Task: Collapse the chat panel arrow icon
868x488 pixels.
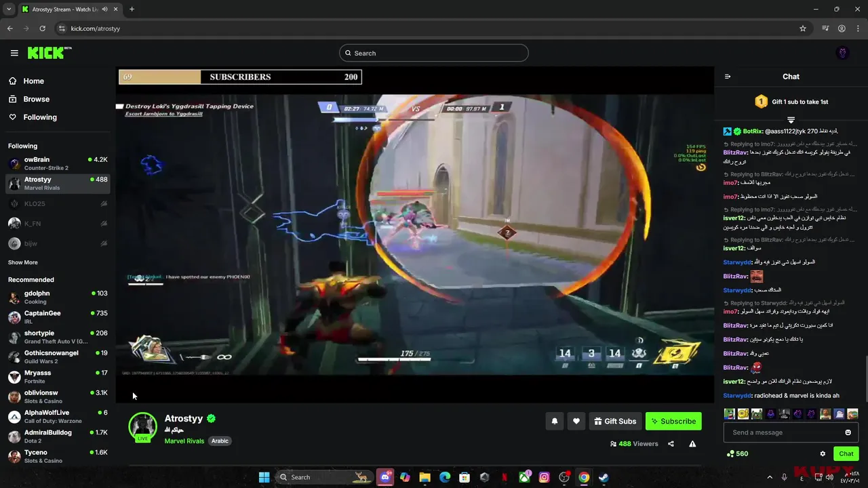Action: (728, 77)
